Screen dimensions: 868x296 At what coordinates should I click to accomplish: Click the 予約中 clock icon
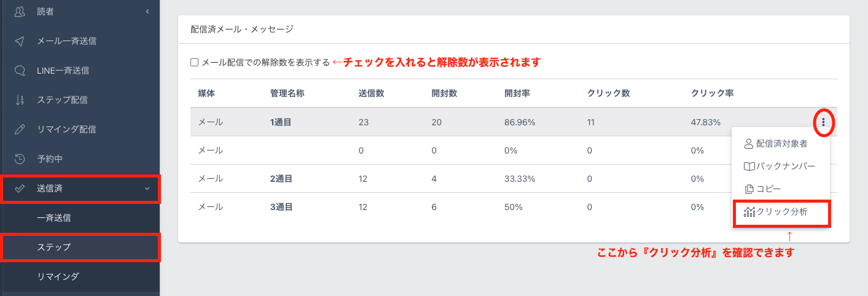[20, 159]
